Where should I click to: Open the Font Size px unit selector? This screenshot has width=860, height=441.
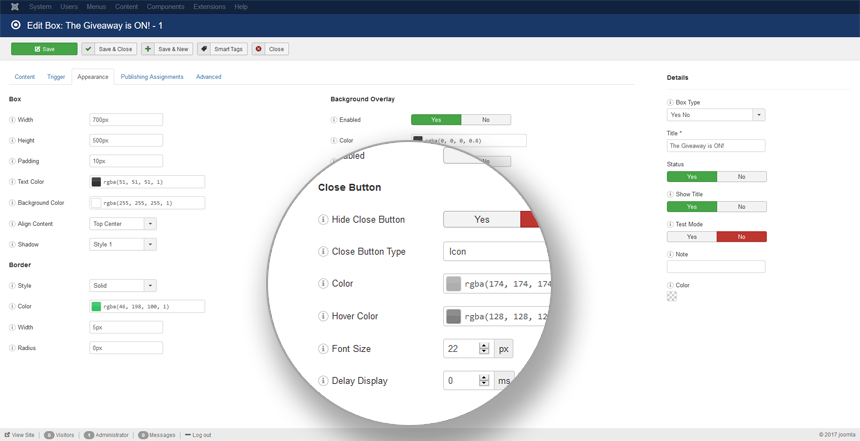click(x=503, y=349)
